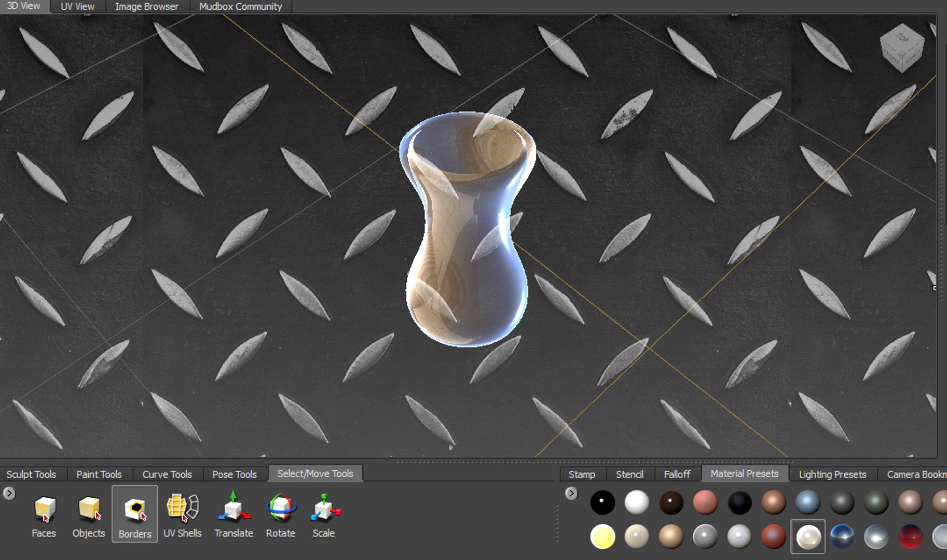Switch to the 3D View tab
Viewport: 947px width, 560px height.
point(24,6)
